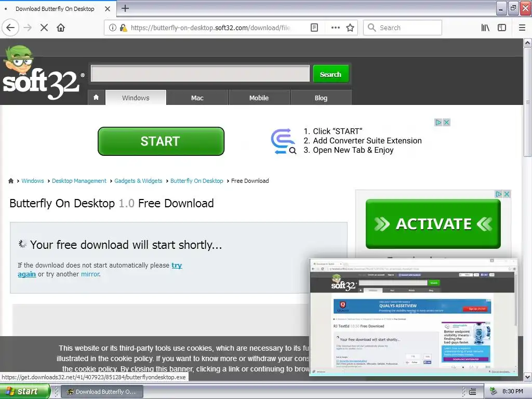Viewport: 532px width, 399px height.
Task: Close the ACTIVATE sidebar ad
Action: point(507,194)
